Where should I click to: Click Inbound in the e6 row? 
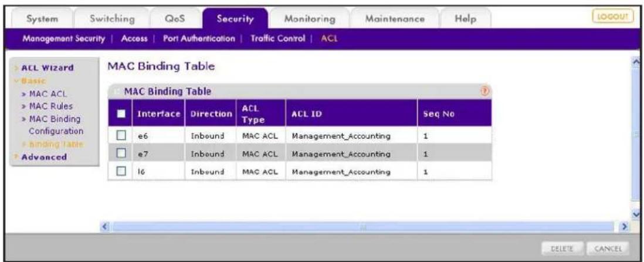coord(207,136)
